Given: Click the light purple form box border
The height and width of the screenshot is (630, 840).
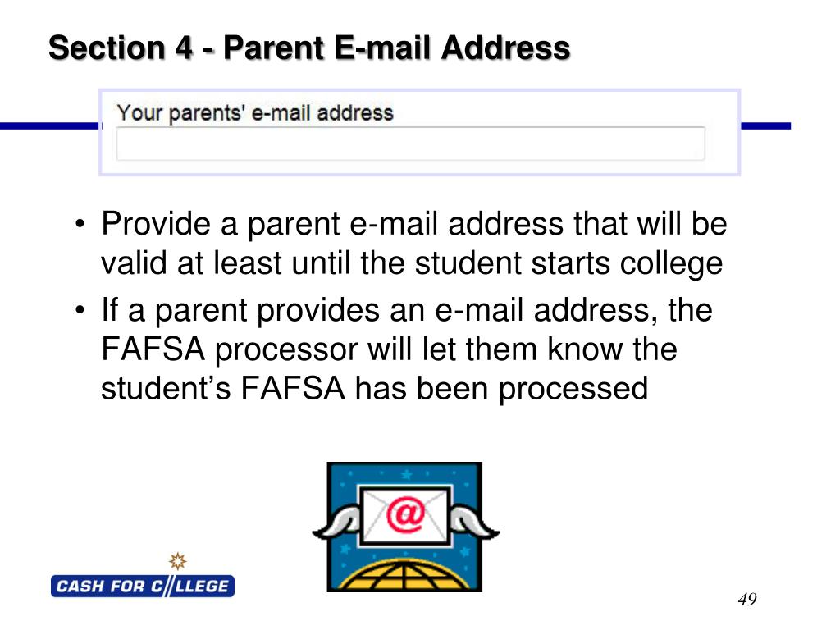Looking at the screenshot, I should coord(420,91).
